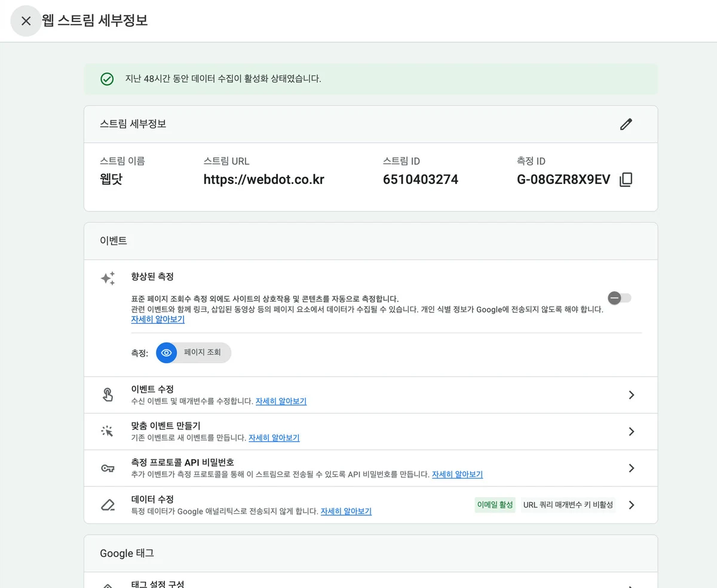Close the web stream details panel

(26, 21)
